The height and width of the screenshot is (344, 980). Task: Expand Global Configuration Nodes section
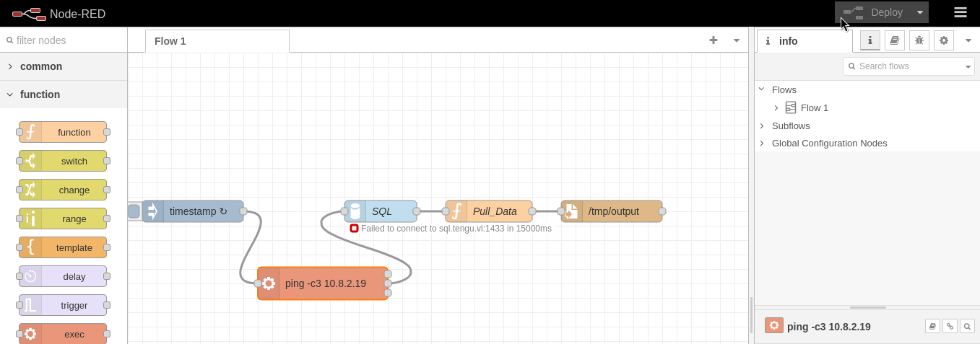761,144
